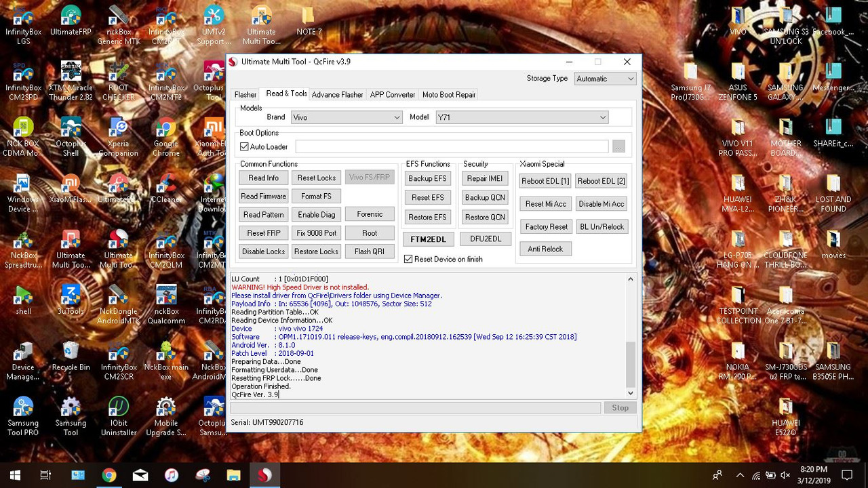The height and width of the screenshot is (488, 868).
Task: Select the InfinityBox CM2QLM shortcut
Action: point(166,249)
